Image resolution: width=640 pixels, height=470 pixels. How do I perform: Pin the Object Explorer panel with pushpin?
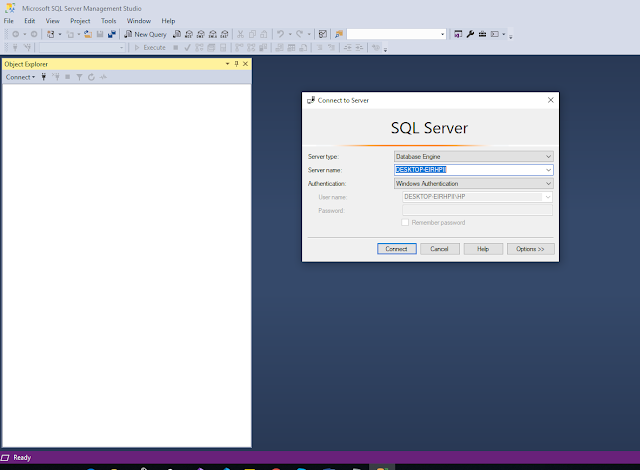236,64
